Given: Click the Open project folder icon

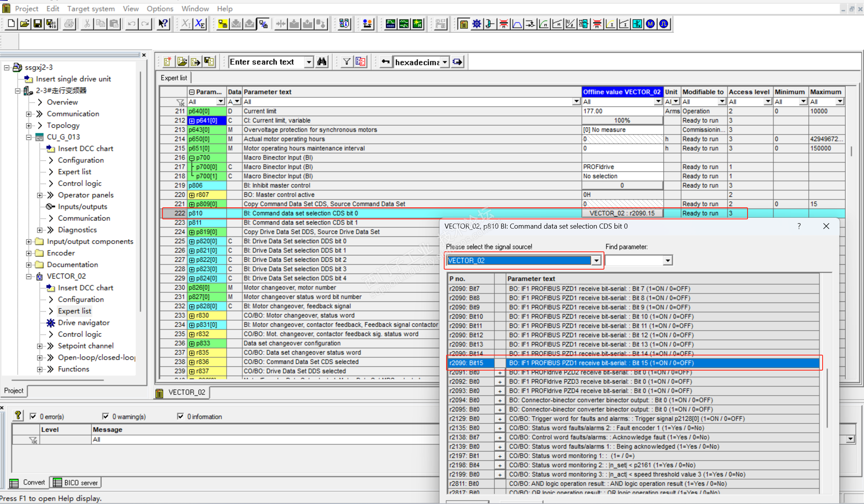Looking at the screenshot, I should [24, 24].
